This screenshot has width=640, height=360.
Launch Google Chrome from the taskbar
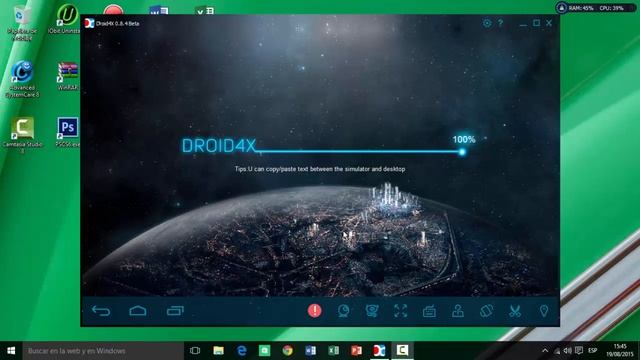[287, 351]
